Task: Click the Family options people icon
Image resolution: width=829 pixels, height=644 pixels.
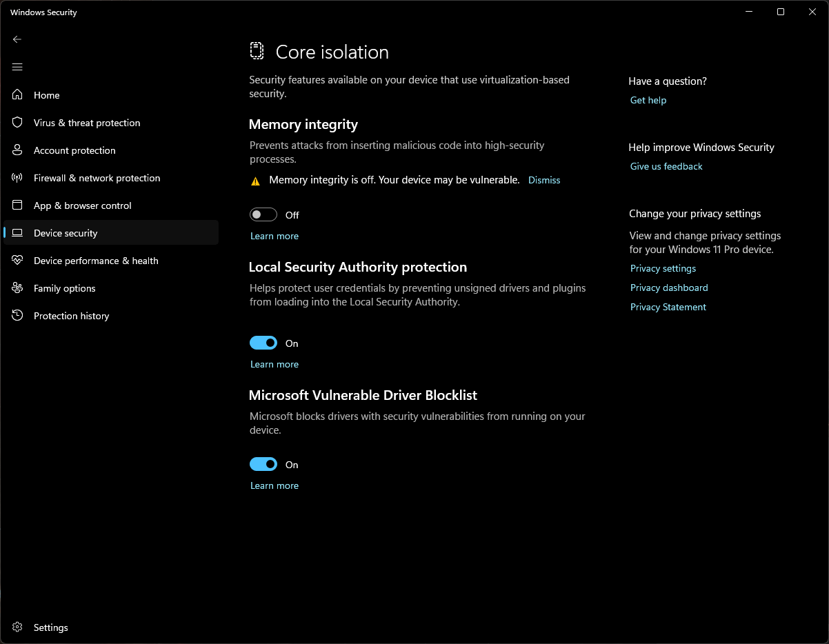Action: click(x=18, y=288)
